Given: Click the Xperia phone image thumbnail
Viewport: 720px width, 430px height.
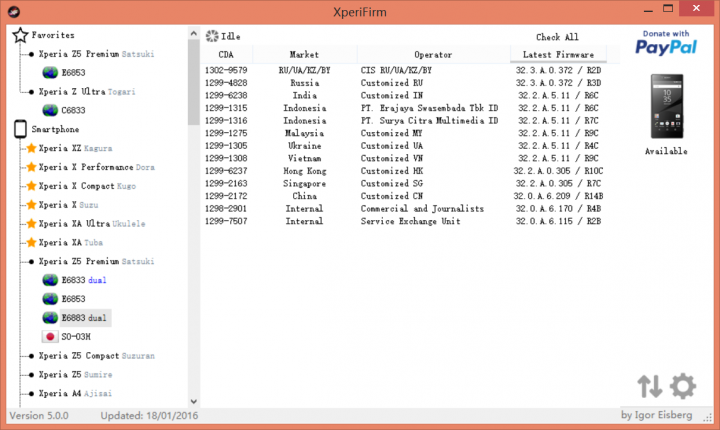Looking at the screenshot, I should point(667,106).
